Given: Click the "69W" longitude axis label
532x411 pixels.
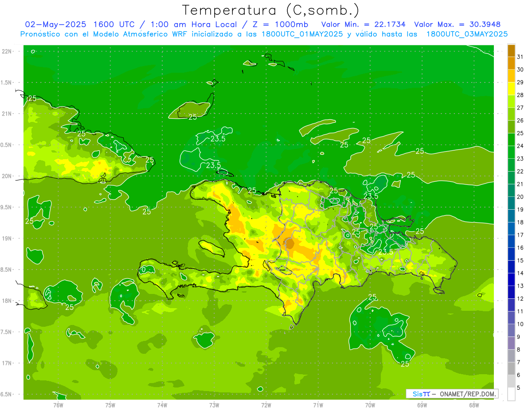Looking at the screenshot, I should click(422, 405).
